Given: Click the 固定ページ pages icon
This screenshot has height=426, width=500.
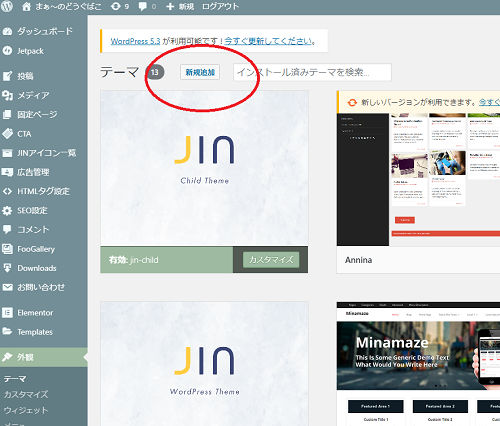Looking at the screenshot, I should tap(7, 115).
